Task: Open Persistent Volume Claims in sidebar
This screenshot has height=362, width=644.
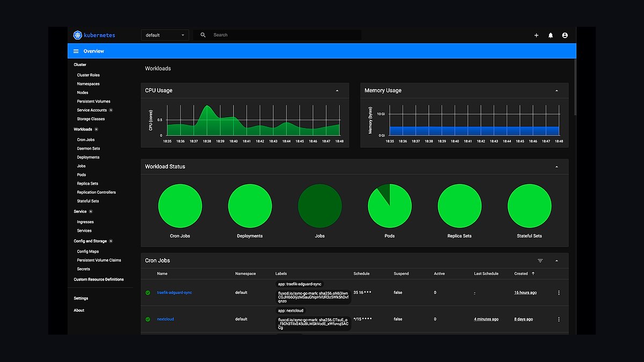Action: pos(99,260)
